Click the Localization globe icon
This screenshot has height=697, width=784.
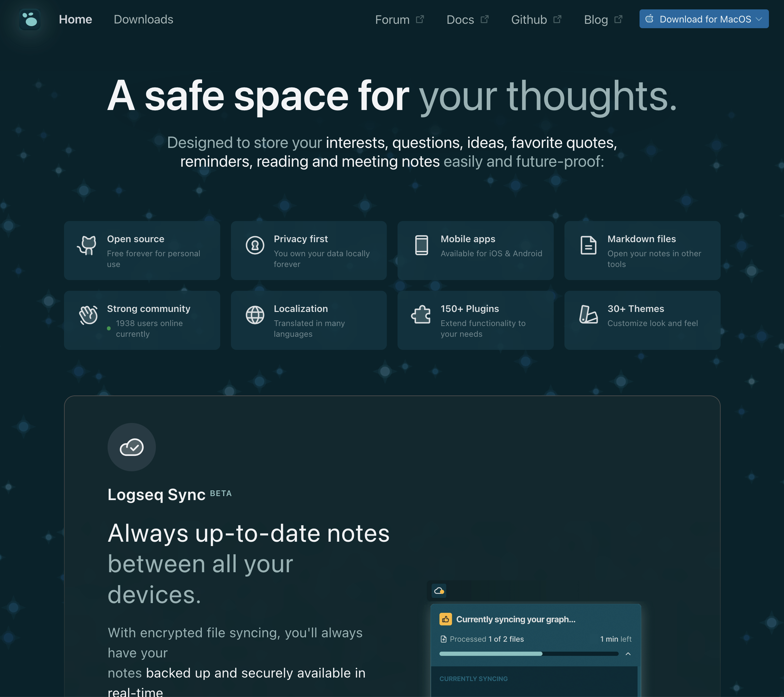(x=255, y=315)
